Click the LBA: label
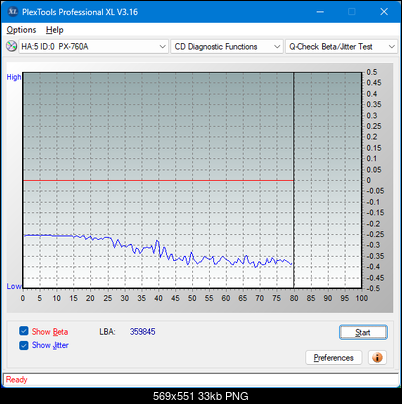Screen dimensions: 402x404 coord(107,332)
